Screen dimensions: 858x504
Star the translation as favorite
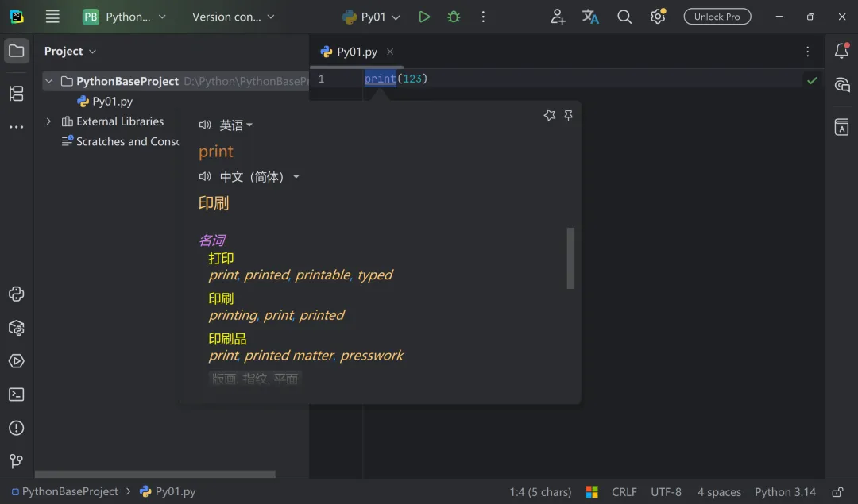(550, 115)
